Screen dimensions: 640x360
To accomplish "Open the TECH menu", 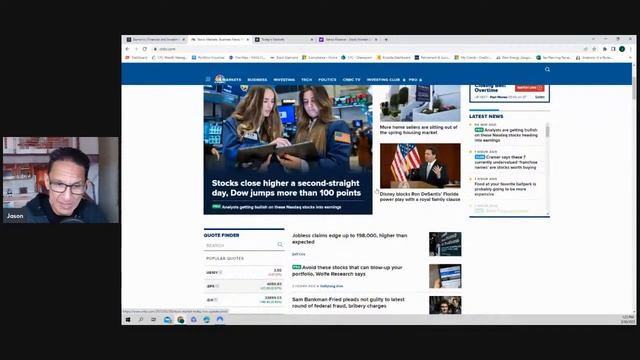I will 307,80.
